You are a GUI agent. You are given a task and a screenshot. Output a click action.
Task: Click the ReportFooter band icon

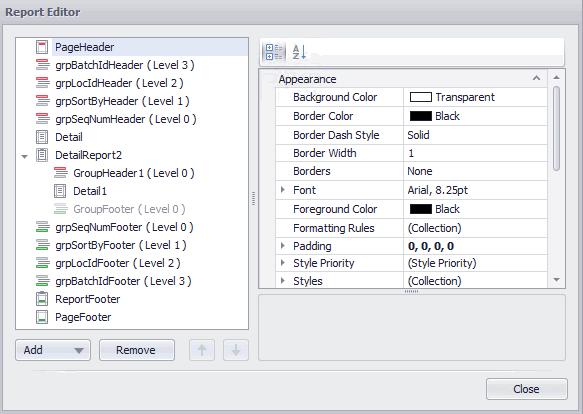coord(42,299)
